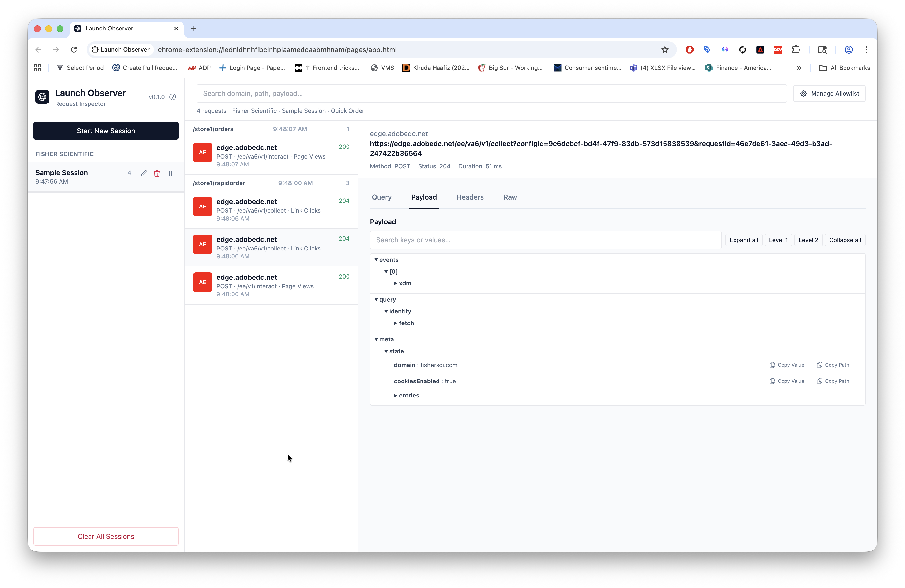Click Copy Value for domain row
905x588 pixels.
(x=787, y=365)
